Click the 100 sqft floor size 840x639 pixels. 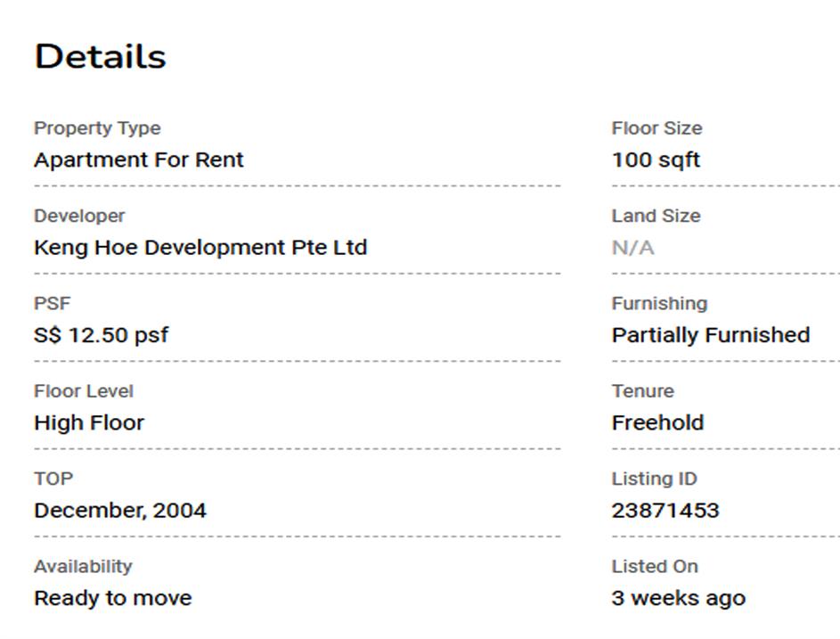pyautogui.click(x=656, y=160)
